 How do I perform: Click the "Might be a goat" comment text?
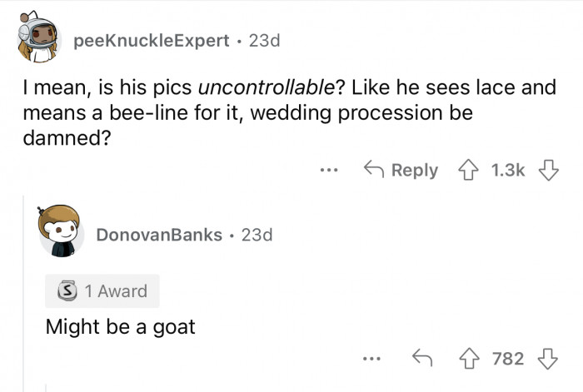(120, 326)
